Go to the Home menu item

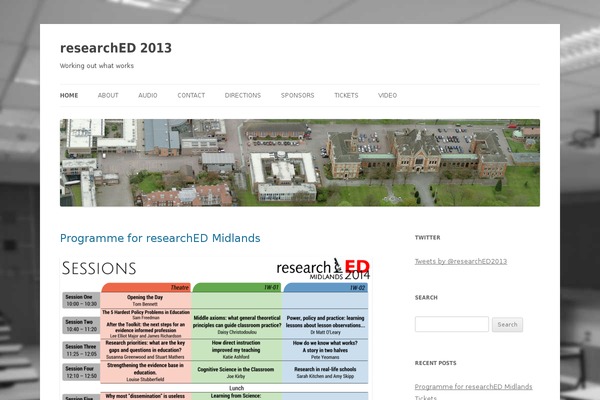coord(69,95)
